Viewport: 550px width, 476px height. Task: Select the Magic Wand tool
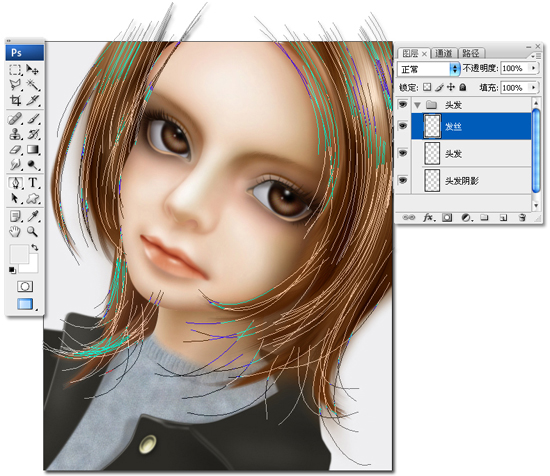coord(33,85)
